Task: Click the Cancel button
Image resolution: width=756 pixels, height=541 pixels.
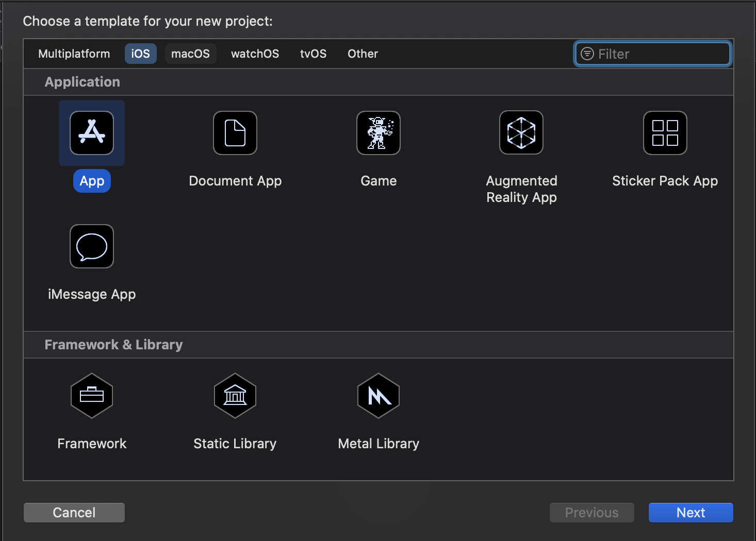Action: tap(74, 513)
